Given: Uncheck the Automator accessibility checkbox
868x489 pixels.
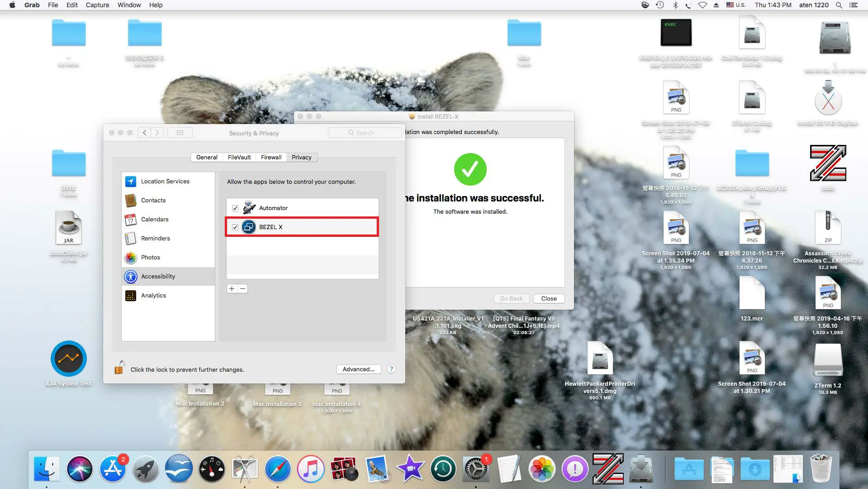Looking at the screenshot, I should [x=235, y=208].
